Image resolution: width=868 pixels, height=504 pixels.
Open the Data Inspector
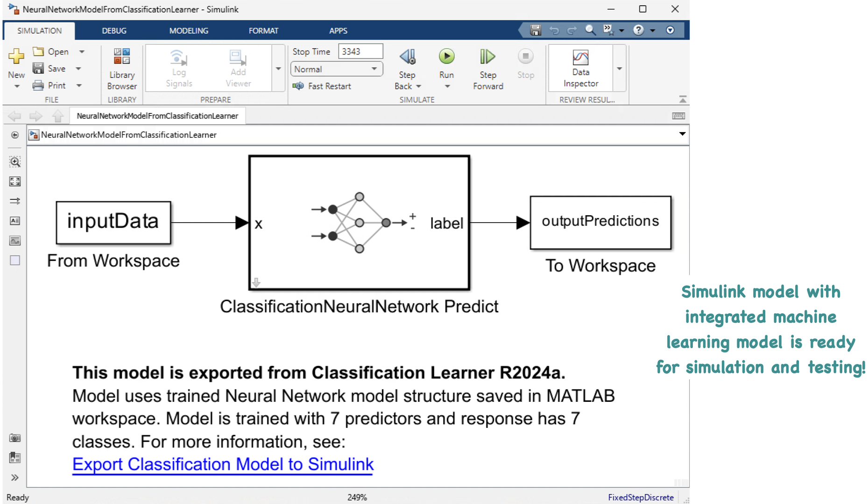[x=580, y=69]
